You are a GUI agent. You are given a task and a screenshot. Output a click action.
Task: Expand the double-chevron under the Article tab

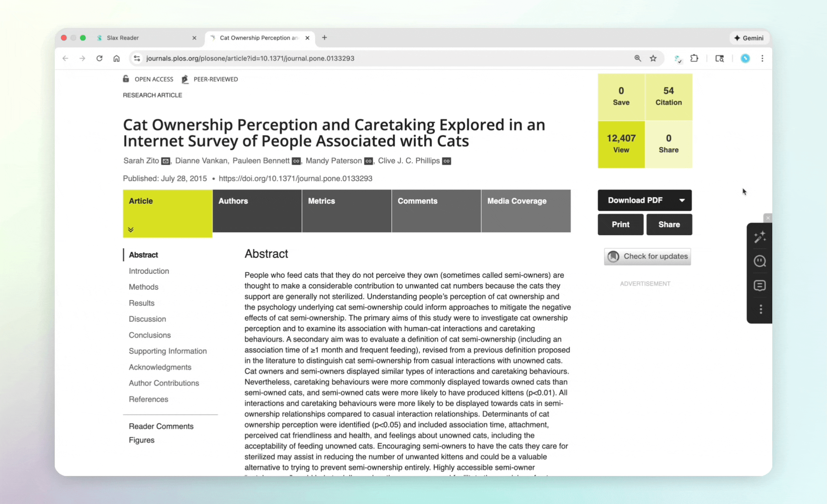point(131,229)
